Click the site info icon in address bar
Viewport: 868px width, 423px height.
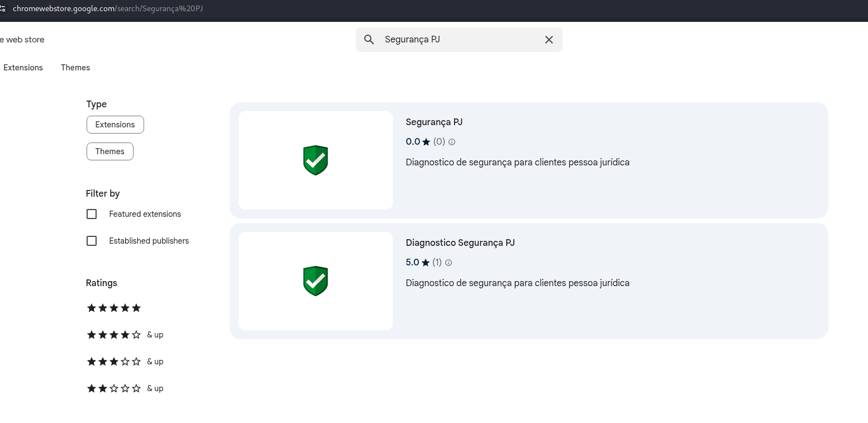click(2, 8)
